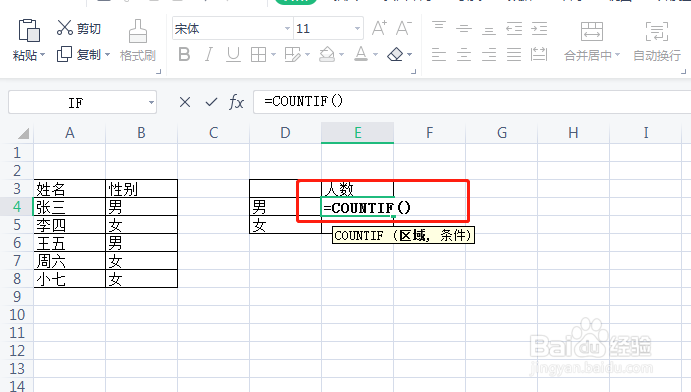691x392 pixels.
Task: Click the increase indent icon
Action: click(539, 29)
